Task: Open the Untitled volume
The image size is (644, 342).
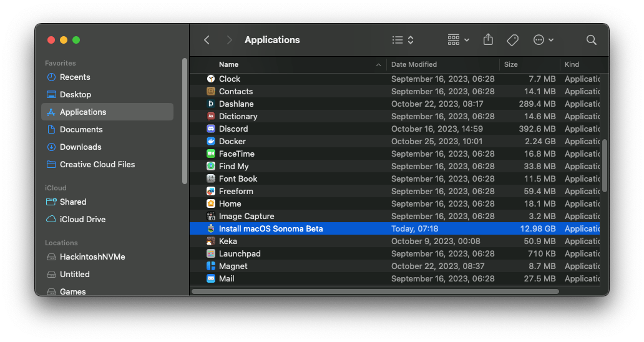Action: pyautogui.click(x=107, y=274)
